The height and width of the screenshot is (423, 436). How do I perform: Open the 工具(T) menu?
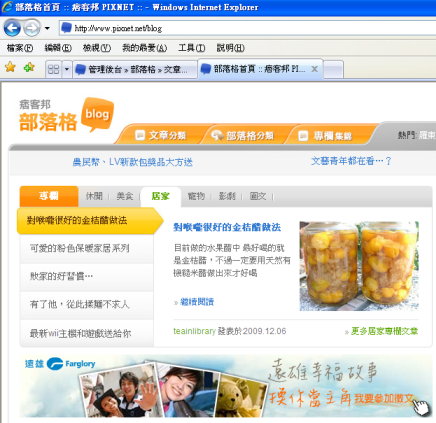coord(192,48)
